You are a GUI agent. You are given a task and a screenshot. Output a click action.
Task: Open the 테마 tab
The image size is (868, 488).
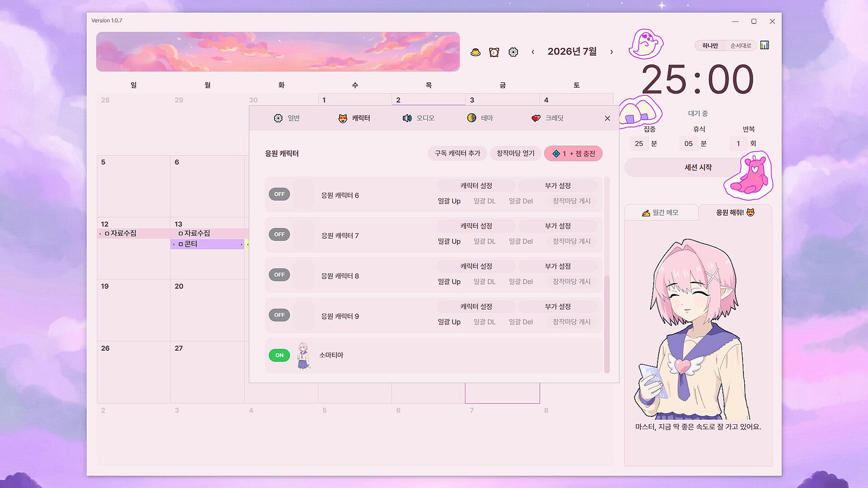pyautogui.click(x=480, y=118)
